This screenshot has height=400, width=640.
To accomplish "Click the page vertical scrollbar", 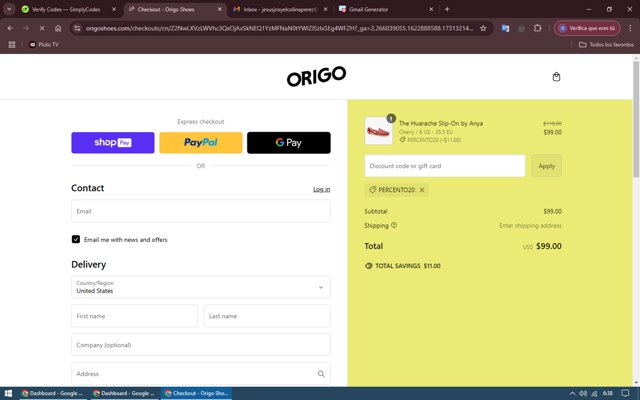I will coord(636,118).
